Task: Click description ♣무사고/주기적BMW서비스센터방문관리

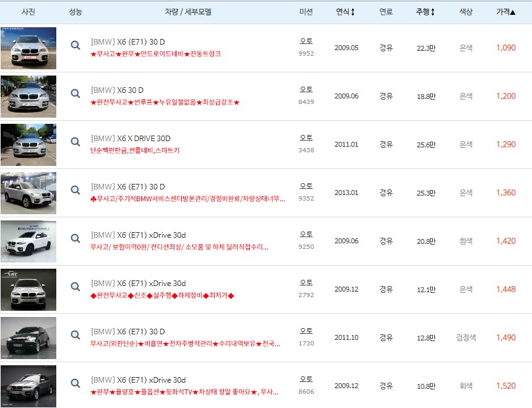Action: (x=187, y=199)
